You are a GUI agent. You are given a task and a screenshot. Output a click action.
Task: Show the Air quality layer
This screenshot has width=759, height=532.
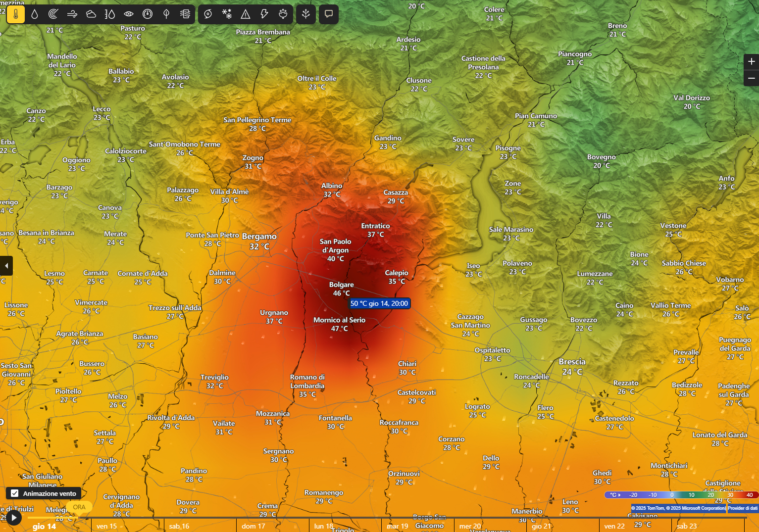(185, 14)
